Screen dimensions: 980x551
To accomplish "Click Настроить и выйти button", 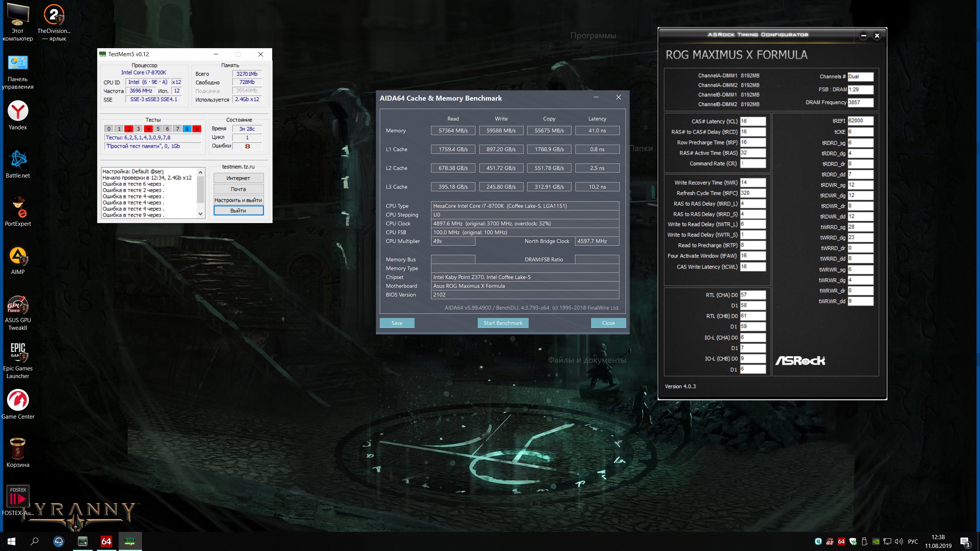I will pos(238,200).
